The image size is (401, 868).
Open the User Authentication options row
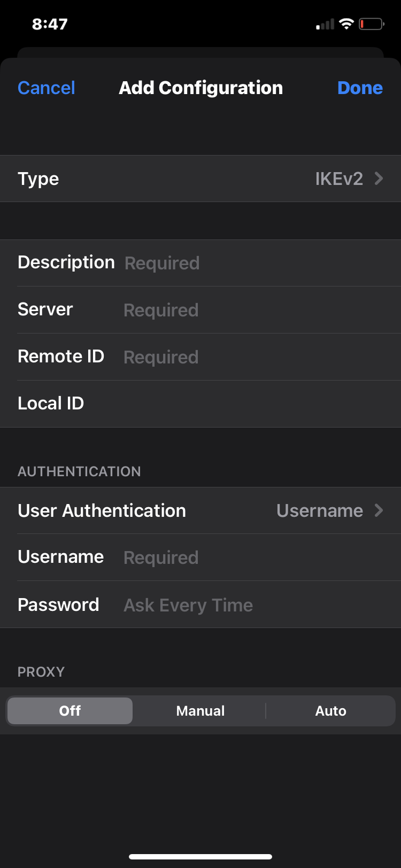click(200, 510)
